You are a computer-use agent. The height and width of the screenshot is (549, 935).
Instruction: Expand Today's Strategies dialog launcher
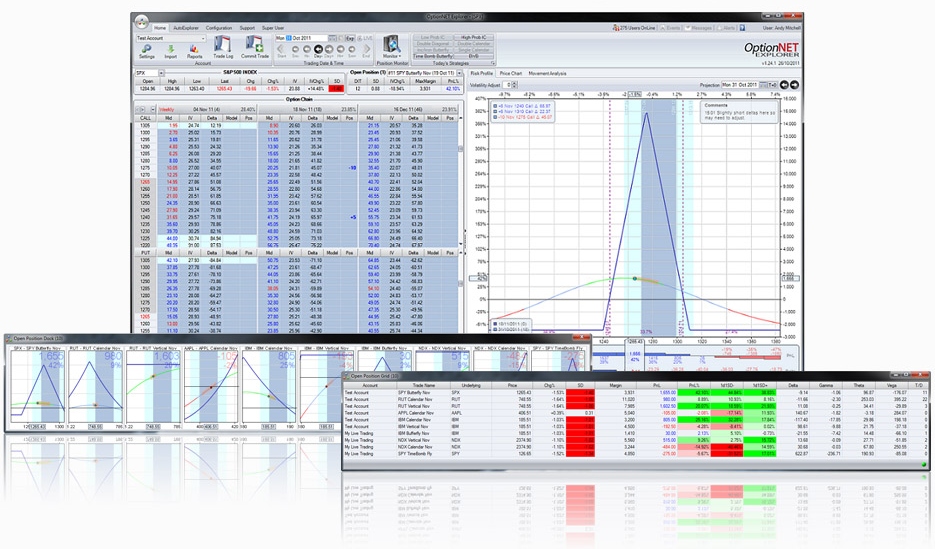coord(493,63)
